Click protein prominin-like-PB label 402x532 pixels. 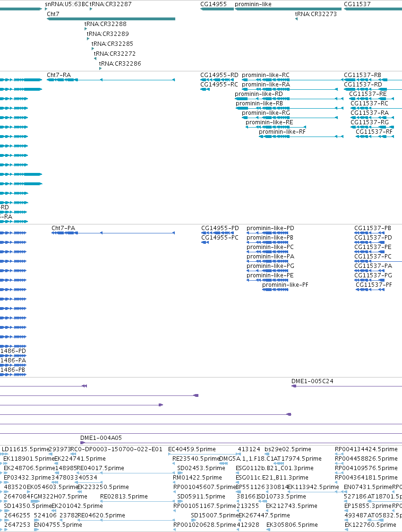[x=270, y=238]
